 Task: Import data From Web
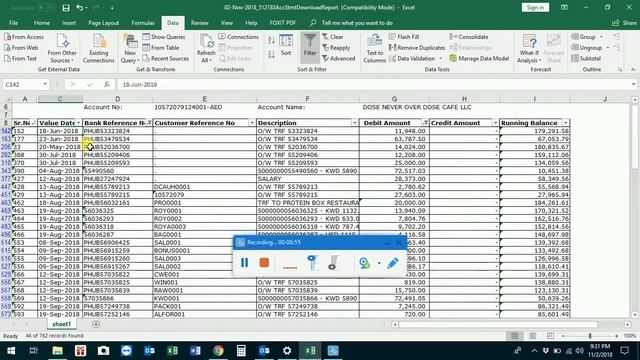(21, 48)
